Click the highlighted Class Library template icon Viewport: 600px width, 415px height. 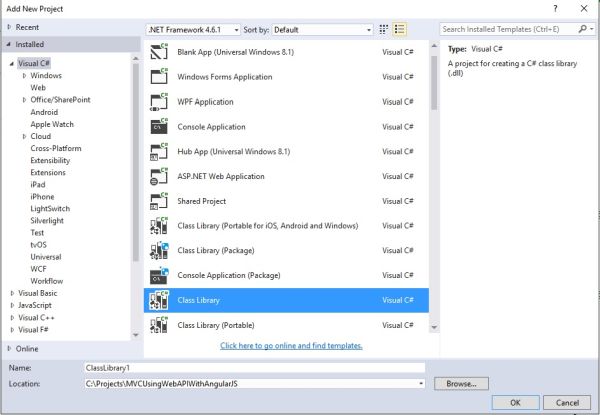pos(159,300)
